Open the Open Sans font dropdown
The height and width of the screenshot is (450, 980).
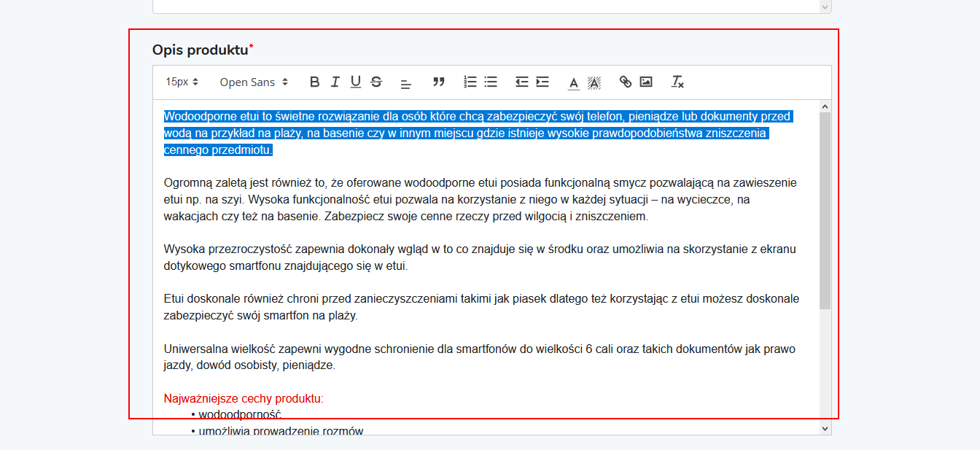click(254, 82)
